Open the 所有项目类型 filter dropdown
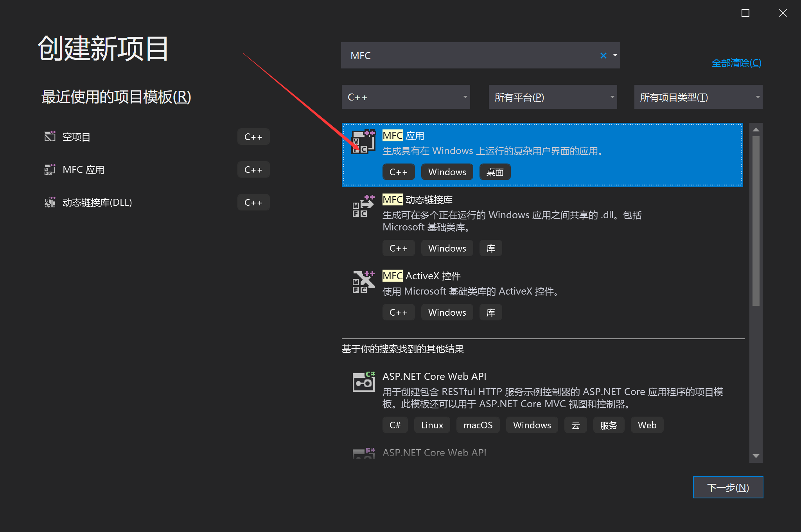Screen dimensions: 801x532 pyautogui.click(x=698, y=97)
